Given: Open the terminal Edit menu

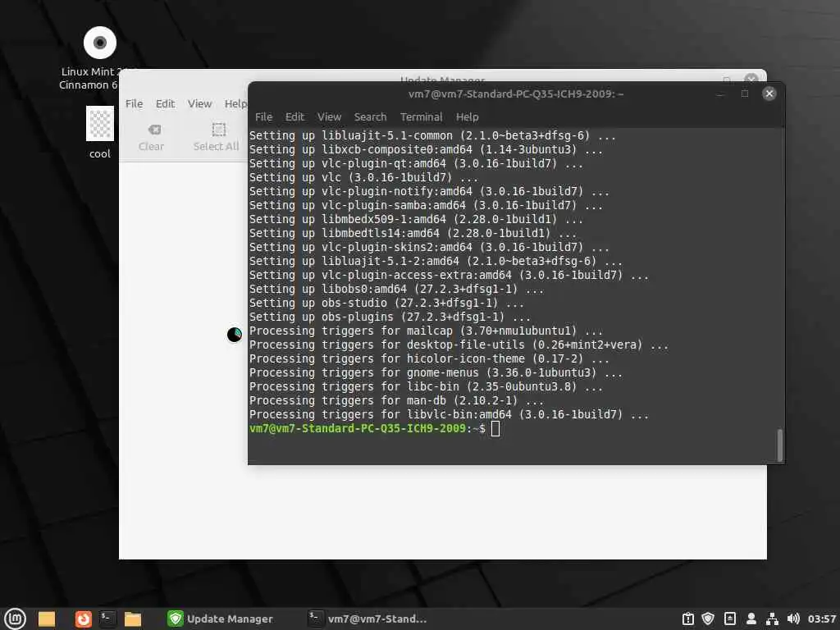Looking at the screenshot, I should pos(294,116).
